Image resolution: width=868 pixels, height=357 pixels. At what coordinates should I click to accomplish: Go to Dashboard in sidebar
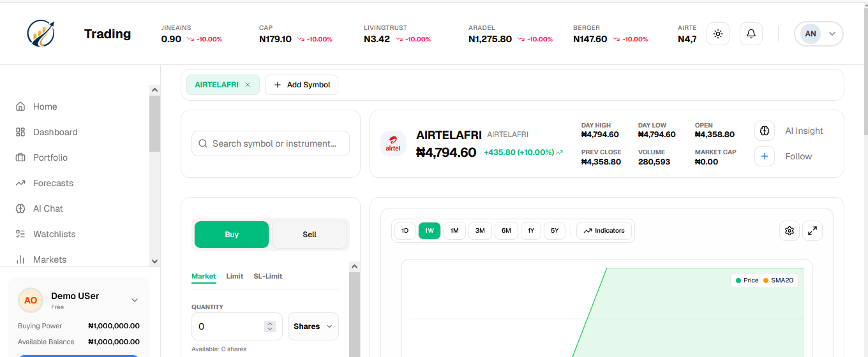point(56,132)
